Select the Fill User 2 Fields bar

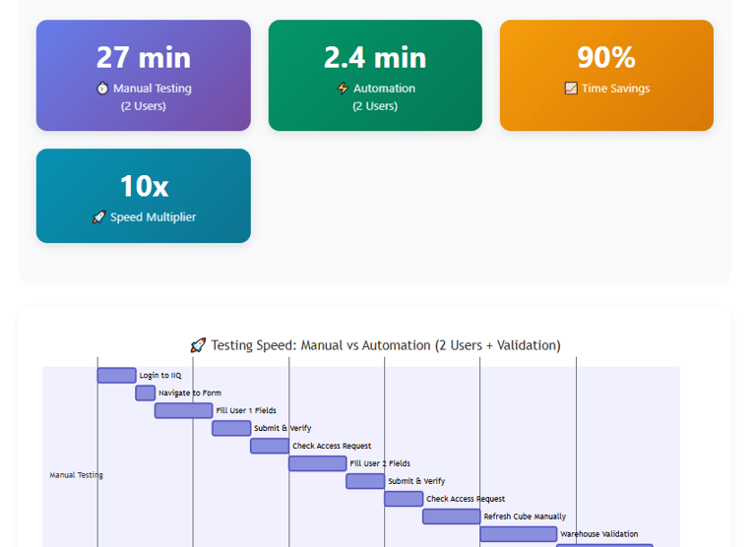click(x=318, y=463)
